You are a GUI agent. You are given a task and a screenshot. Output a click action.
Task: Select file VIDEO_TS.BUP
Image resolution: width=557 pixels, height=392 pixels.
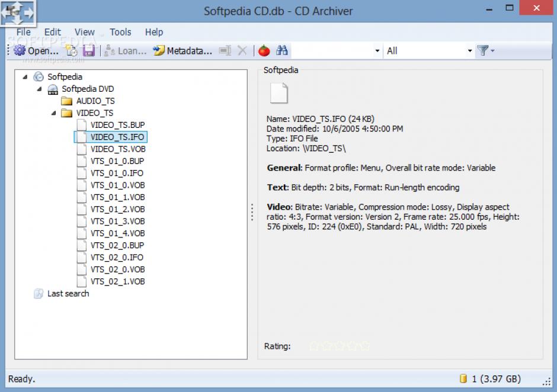(117, 125)
